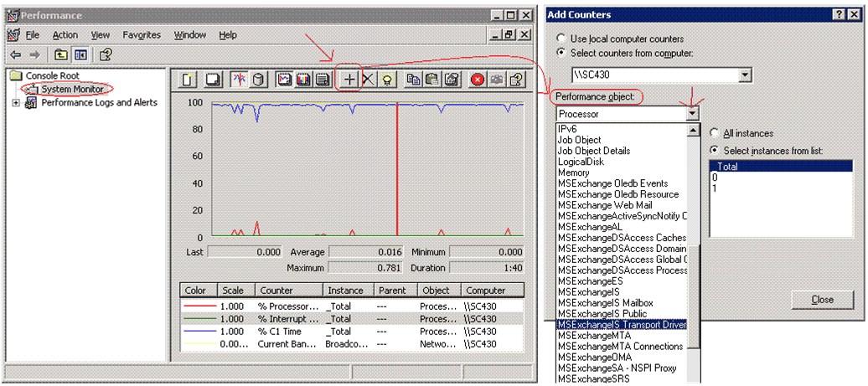The image size is (868, 386).
Task: Click the Freeze Display red icon
Action: click(x=478, y=80)
